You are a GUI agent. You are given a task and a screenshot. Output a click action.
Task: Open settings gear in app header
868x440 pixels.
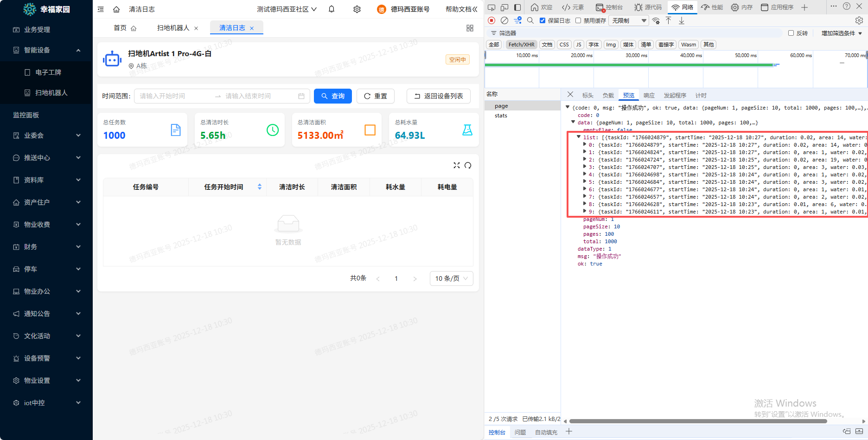357,9
